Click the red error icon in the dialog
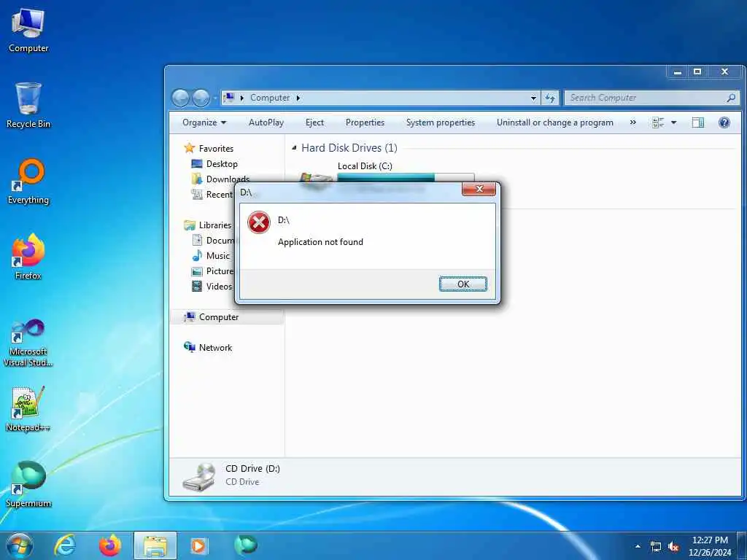This screenshot has height=560, width=747. pyautogui.click(x=259, y=222)
